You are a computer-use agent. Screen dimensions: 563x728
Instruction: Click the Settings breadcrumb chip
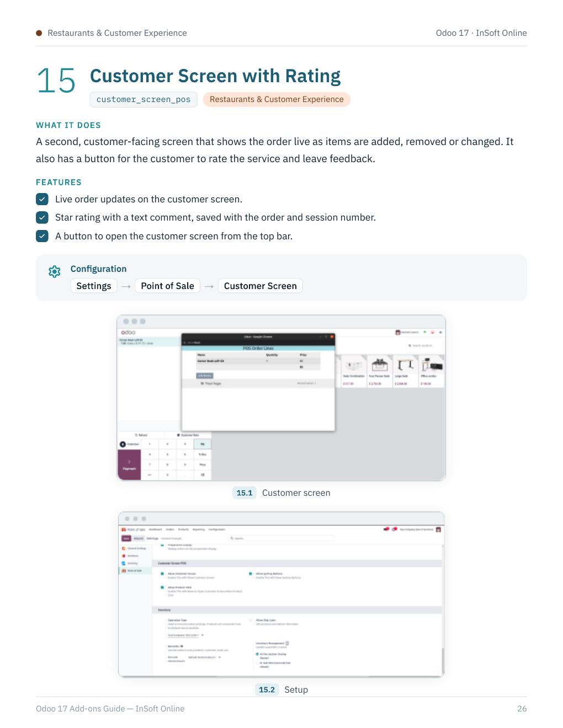point(94,286)
